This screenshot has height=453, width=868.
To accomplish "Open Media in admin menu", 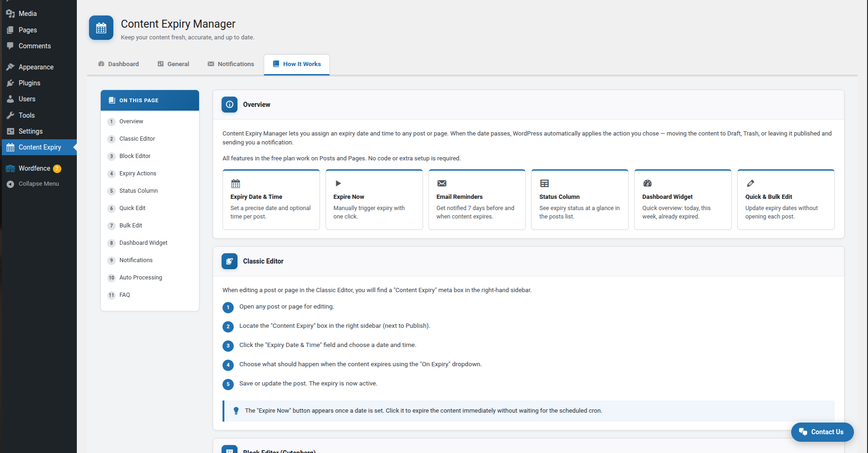I will pos(39,14).
